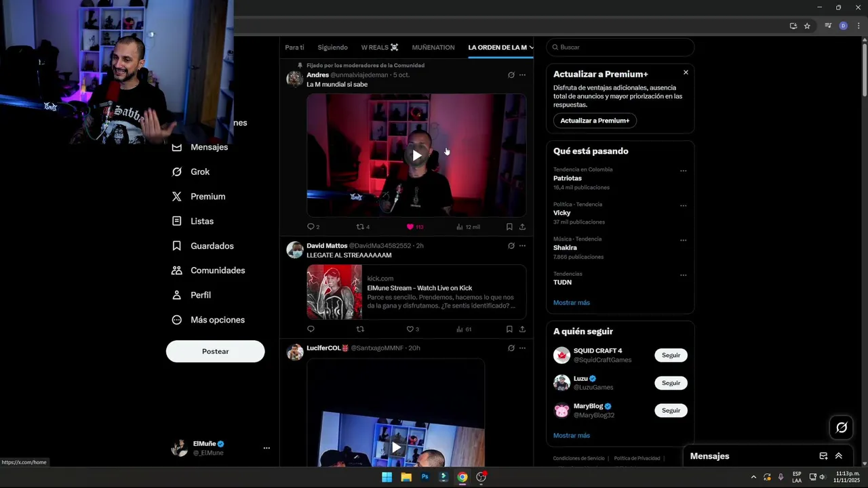
Task: Open the Windows Start menu
Action: pos(387,477)
